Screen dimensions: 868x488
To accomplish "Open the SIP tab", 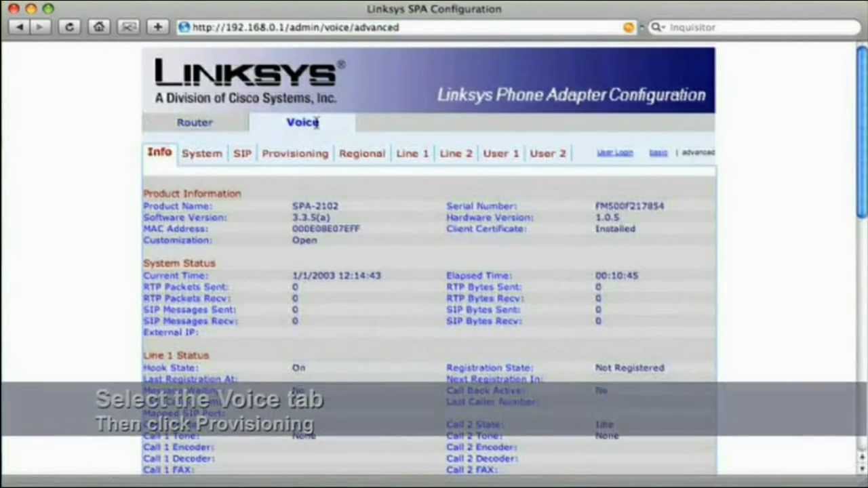I will 242,154.
